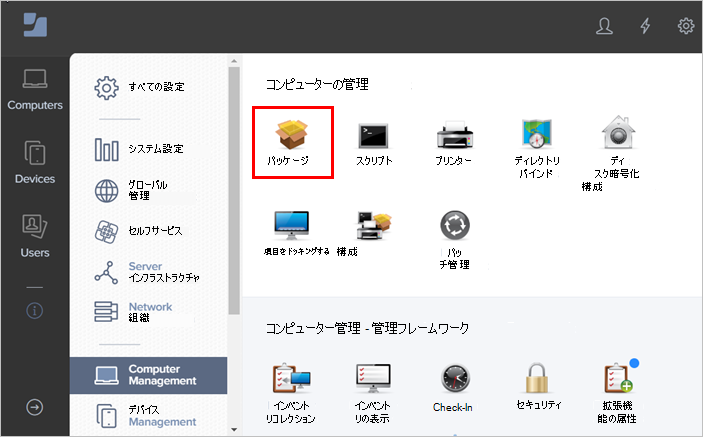Go to Users in the left navigation
Screen dimensions: 703x437
(x=35, y=236)
